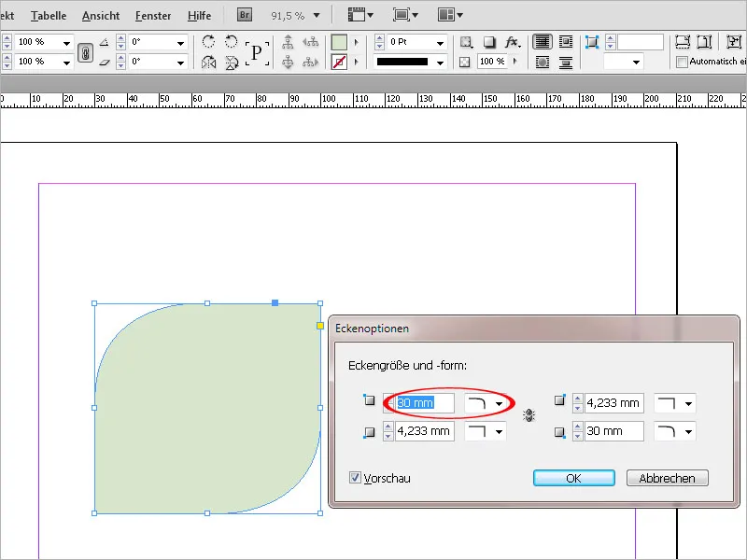Viewport: 747px width, 560px height.
Task: Click the arrange documents icon
Action: click(x=450, y=15)
